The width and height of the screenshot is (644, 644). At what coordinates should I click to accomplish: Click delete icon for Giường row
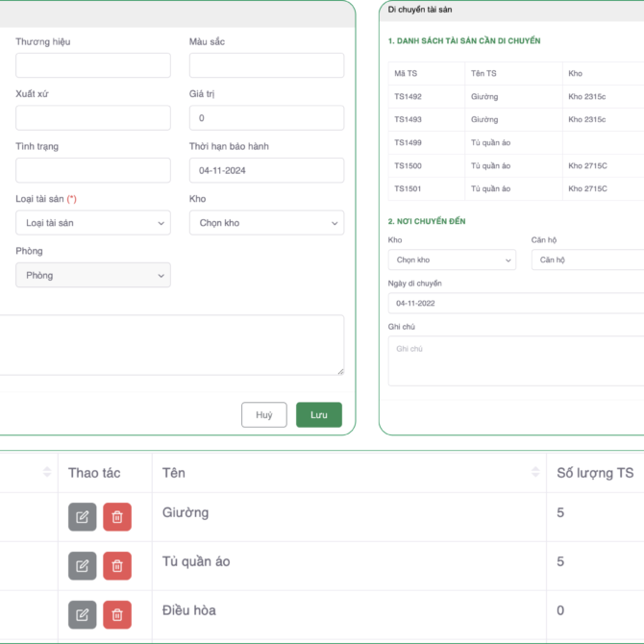117,517
